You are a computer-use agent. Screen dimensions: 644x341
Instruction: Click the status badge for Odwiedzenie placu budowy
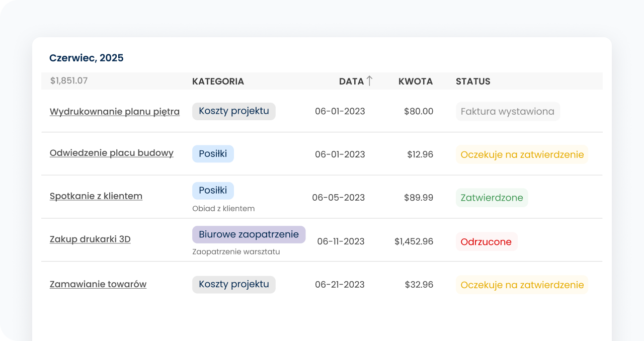pyautogui.click(x=522, y=154)
